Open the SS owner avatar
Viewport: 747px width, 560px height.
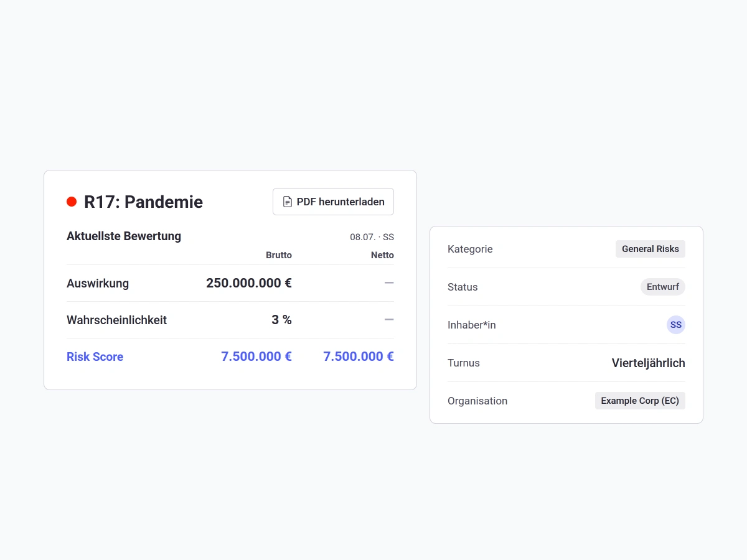point(676,325)
